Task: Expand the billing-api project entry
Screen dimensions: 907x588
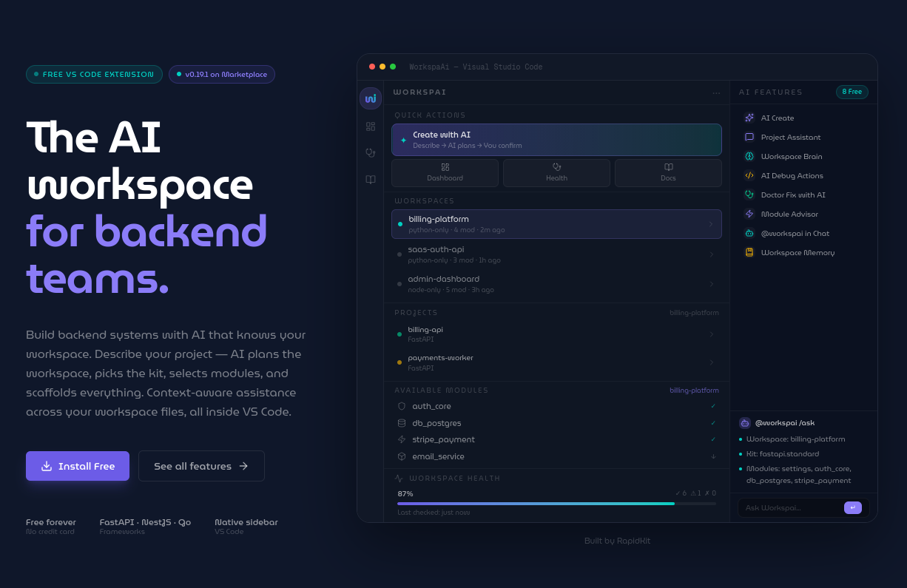Action: coord(711,334)
